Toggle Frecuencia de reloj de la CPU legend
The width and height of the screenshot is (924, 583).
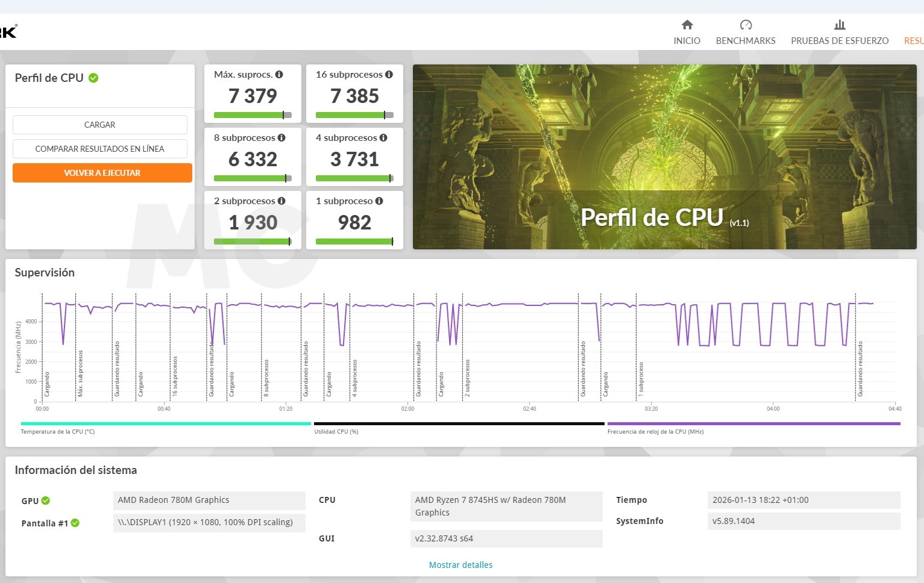pos(753,424)
